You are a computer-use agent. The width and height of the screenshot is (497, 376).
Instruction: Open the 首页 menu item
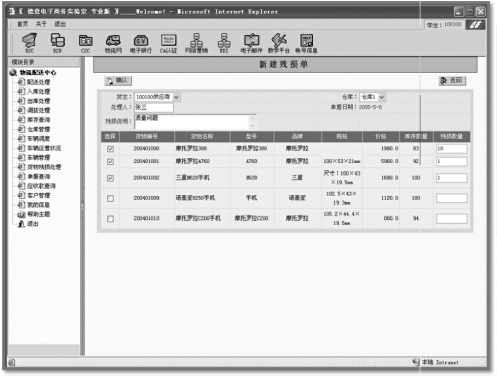click(x=22, y=24)
